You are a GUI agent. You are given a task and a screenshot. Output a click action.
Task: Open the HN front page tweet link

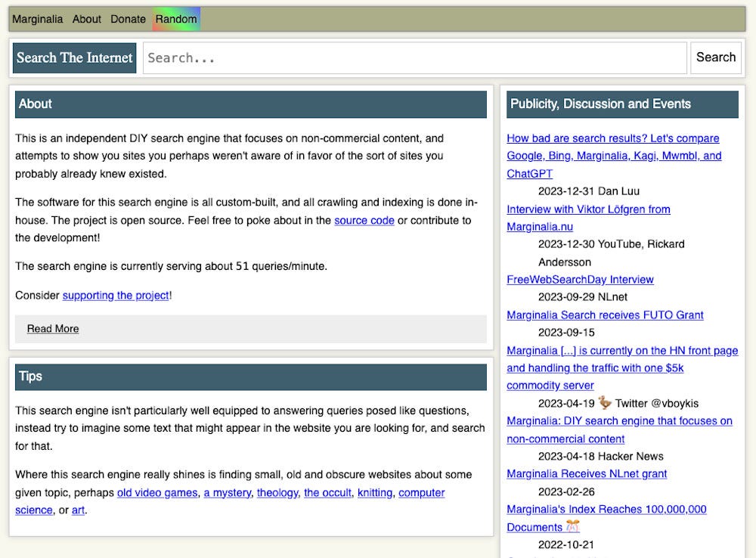click(x=622, y=368)
